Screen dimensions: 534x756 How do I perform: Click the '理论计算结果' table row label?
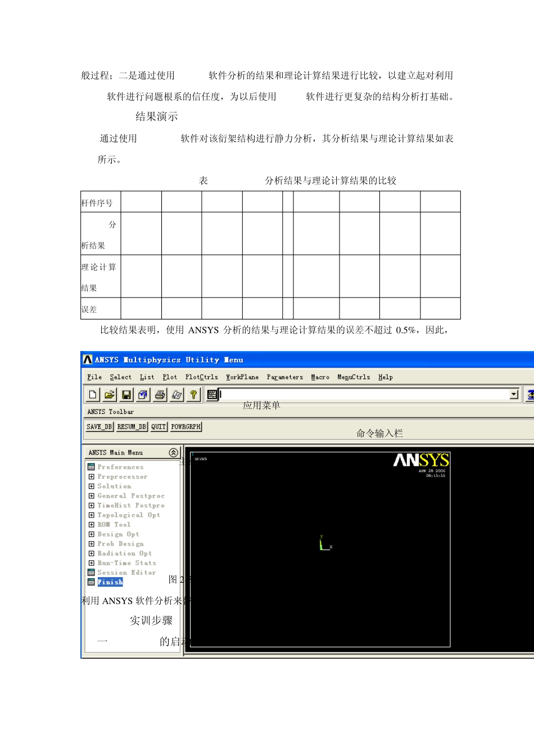98,277
